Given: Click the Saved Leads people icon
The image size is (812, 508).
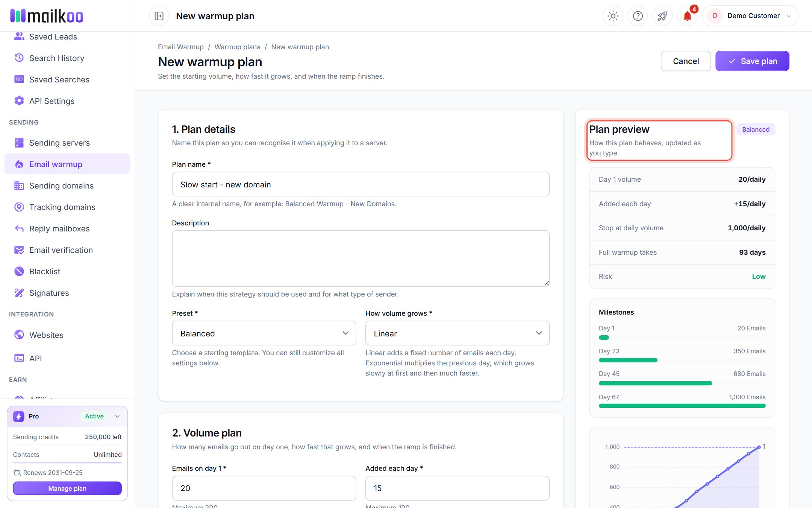Looking at the screenshot, I should (19, 37).
